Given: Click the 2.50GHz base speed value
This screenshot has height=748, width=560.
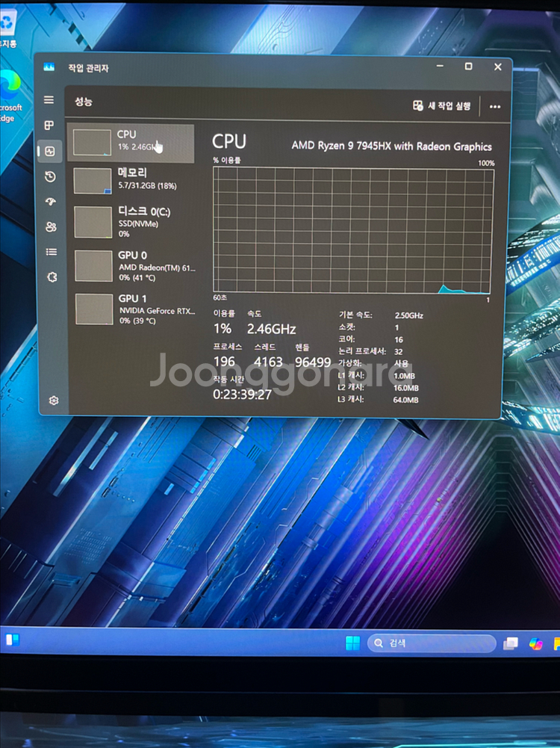Looking at the screenshot, I should pyautogui.click(x=408, y=315).
